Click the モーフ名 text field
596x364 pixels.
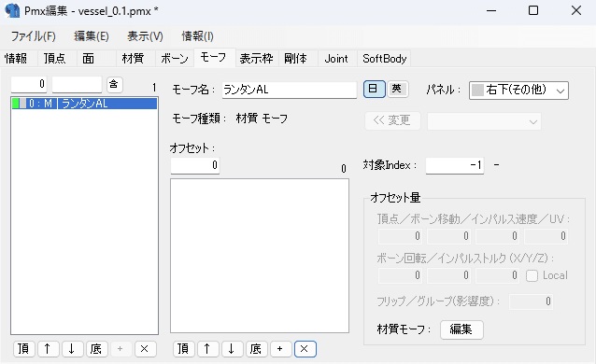coord(290,90)
